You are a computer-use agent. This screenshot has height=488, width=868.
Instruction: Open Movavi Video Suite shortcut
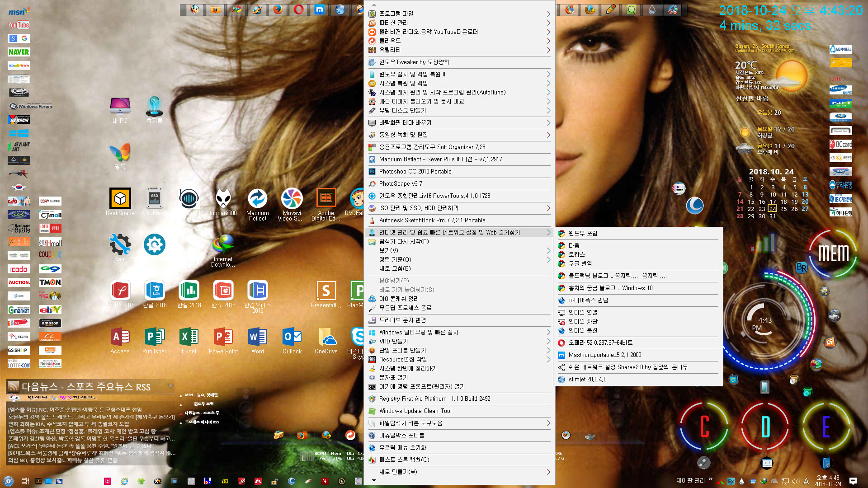292,204
